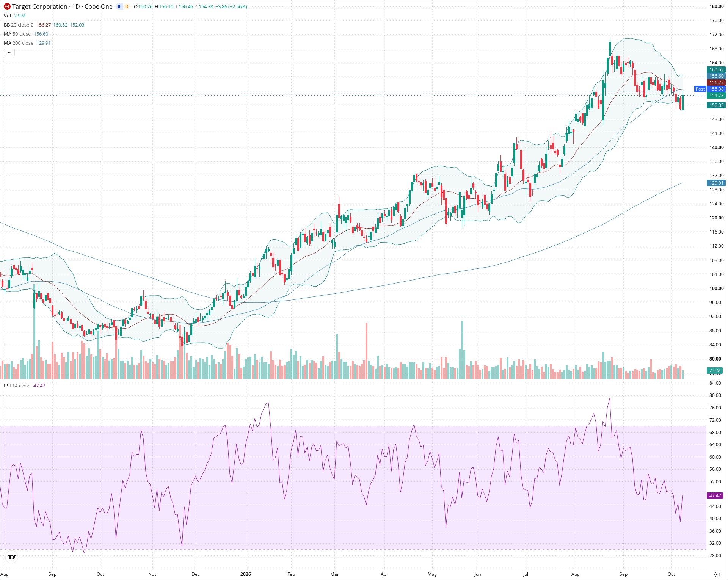Click the Target Corporation bullseye logo
728x580 pixels.
click(7, 6)
